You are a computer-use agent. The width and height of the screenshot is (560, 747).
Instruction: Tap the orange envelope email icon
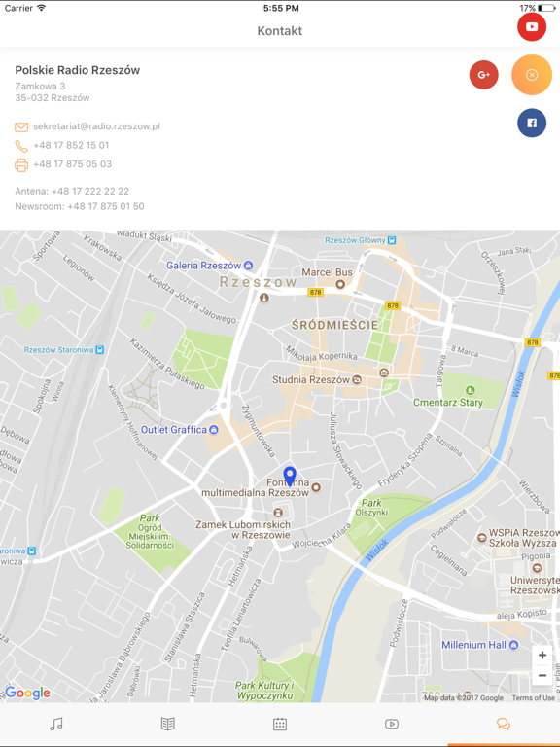click(21, 127)
